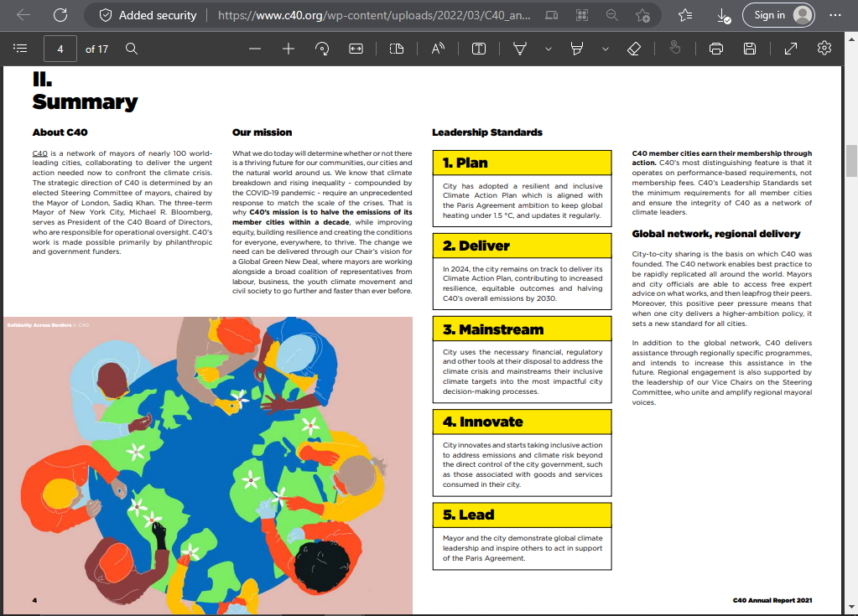
Task: Print the PDF document
Action: click(715, 49)
